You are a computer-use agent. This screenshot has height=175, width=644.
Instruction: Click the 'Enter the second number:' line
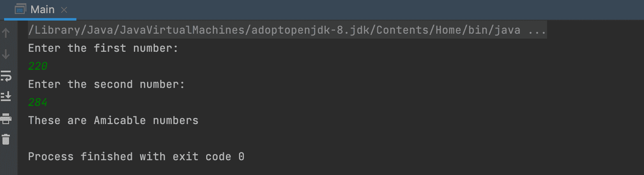pos(106,85)
